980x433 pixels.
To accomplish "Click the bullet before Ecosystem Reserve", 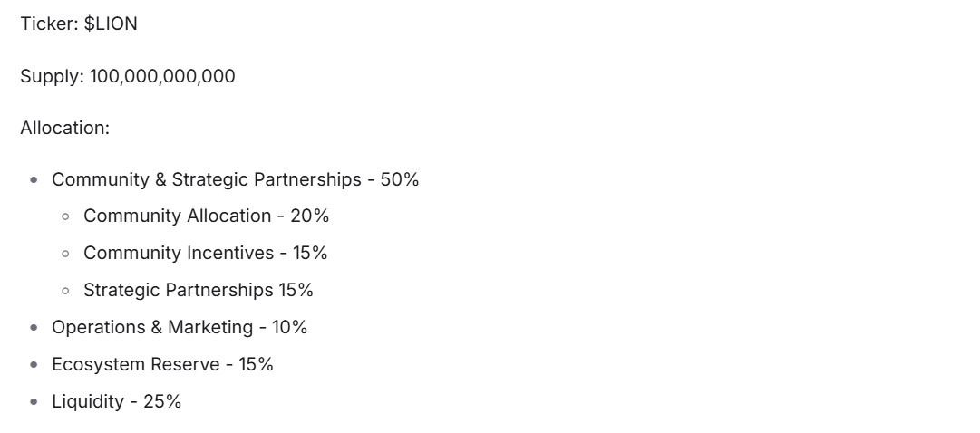I will [34, 365].
